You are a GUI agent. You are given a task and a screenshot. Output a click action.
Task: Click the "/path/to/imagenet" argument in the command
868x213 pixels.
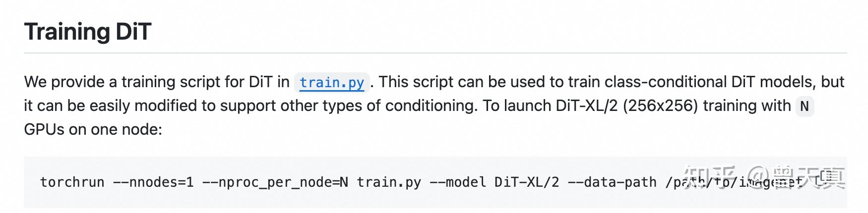click(734, 182)
